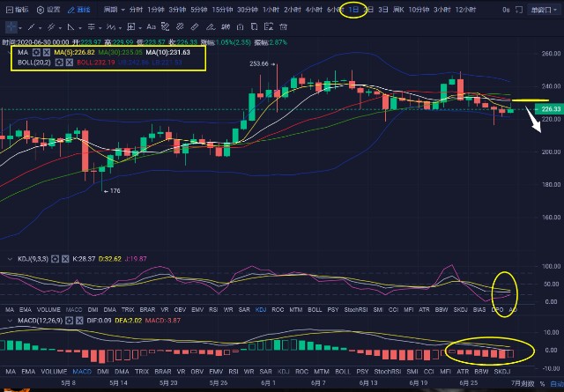Toggle the magnet snap toolbar icon
Image resolution: width=564 pixels, height=392 pixels.
pos(226,26)
